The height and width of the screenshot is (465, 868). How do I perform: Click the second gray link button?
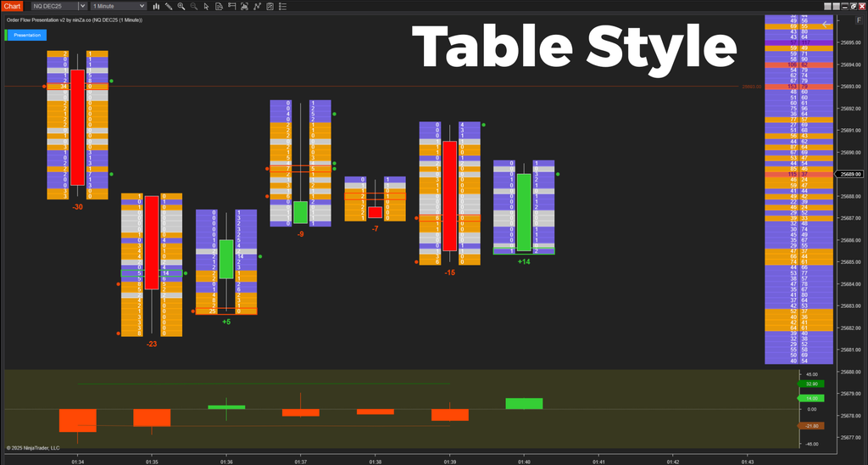[x=836, y=6]
